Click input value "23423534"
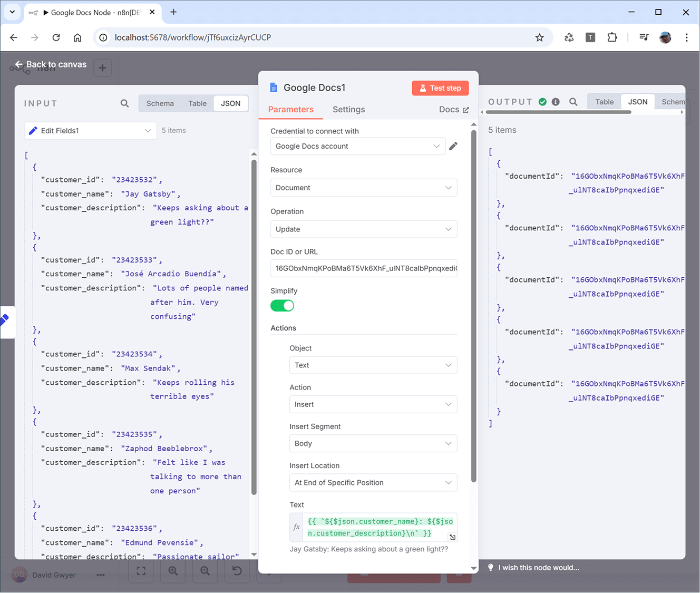 (x=135, y=354)
